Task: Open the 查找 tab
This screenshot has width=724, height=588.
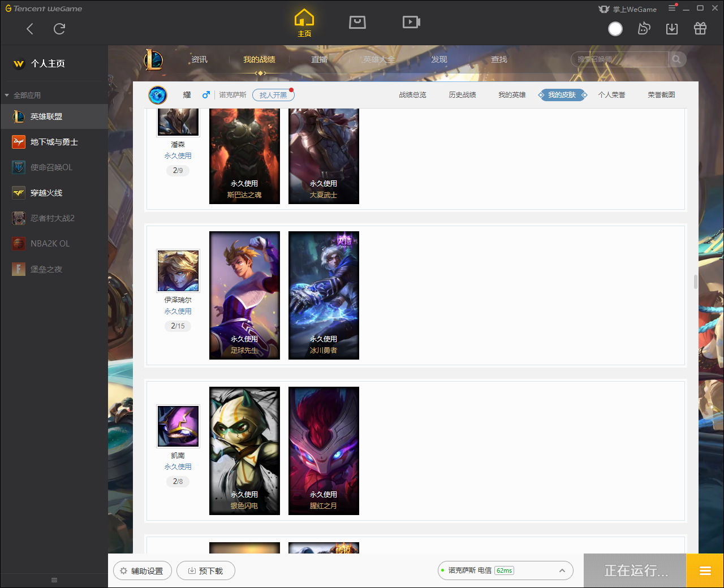Action: (499, 59)
